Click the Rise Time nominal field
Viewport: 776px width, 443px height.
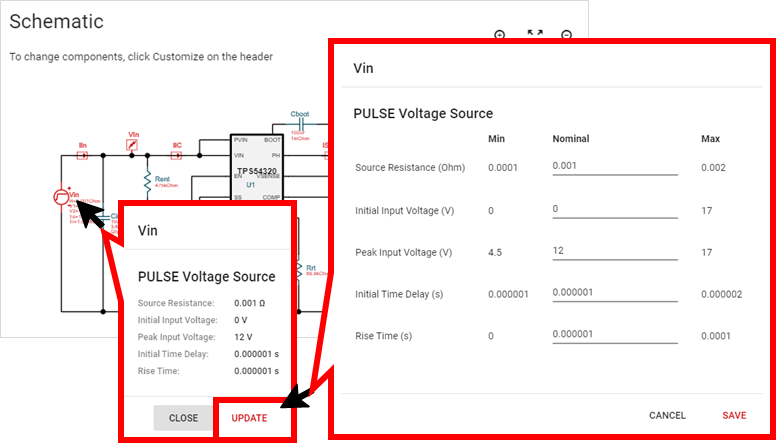tap(614, 335)
